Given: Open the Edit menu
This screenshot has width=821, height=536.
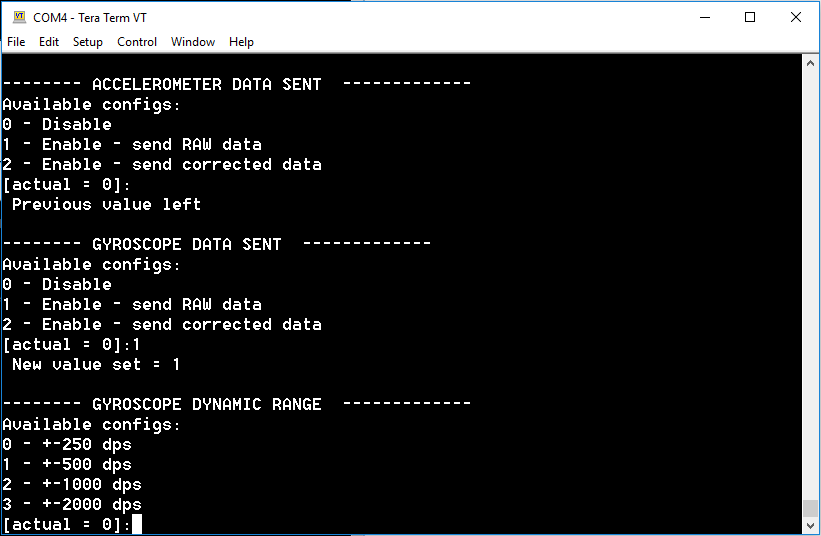Looking at the screenshot, I should [49, 42].
